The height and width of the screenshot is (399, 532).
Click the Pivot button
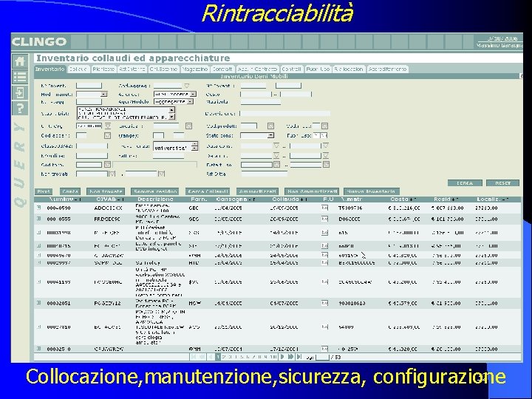click(x=44, y=191)
